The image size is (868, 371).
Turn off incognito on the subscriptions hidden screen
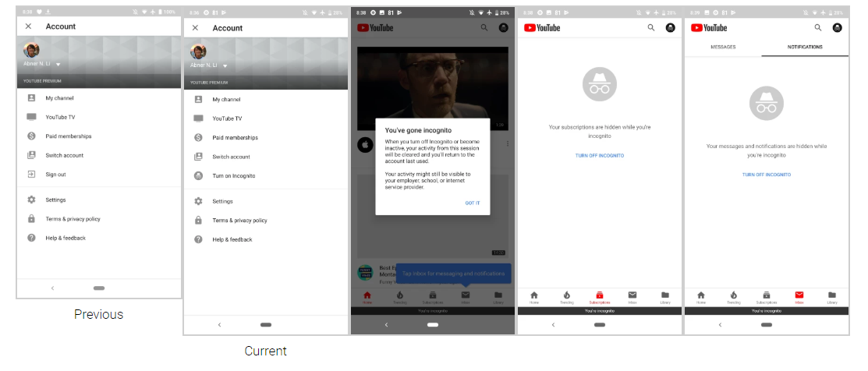(600, 156)
